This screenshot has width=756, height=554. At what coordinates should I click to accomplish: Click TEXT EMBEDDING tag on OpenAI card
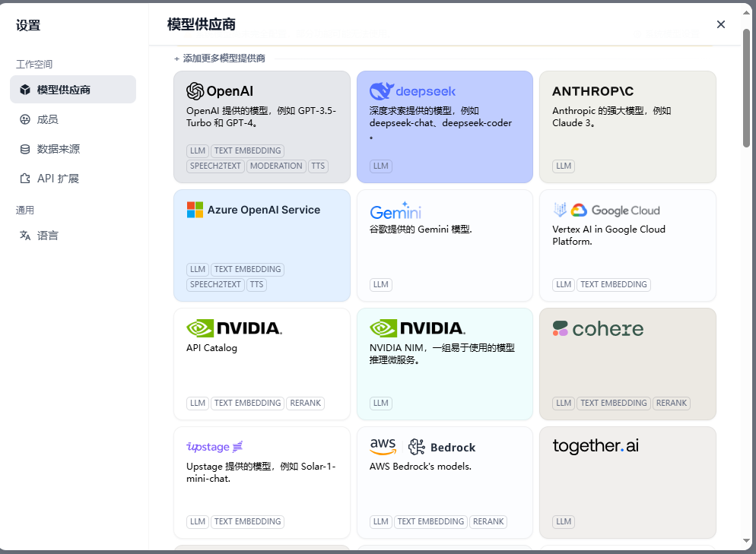coord(248,150)
